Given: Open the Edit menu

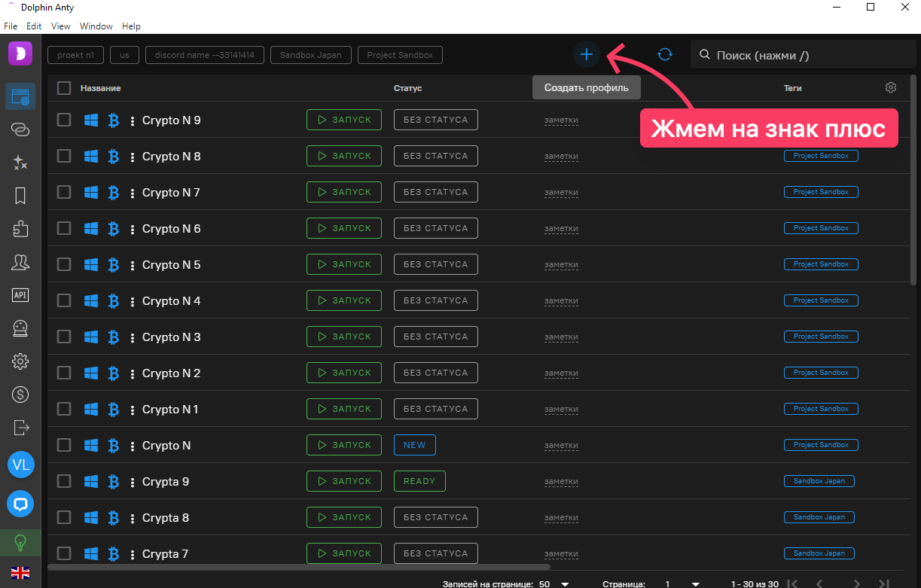Looking at the screenshot, I should click(34, 26).
